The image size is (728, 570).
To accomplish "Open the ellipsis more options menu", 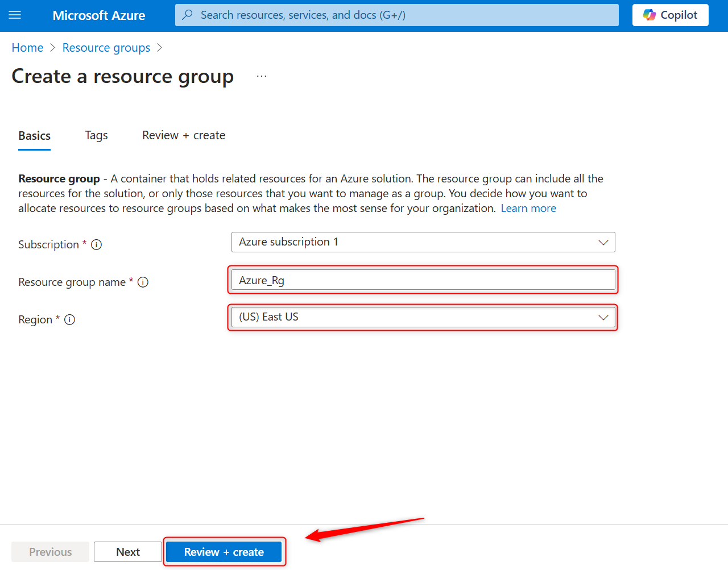I will (262, 76).
